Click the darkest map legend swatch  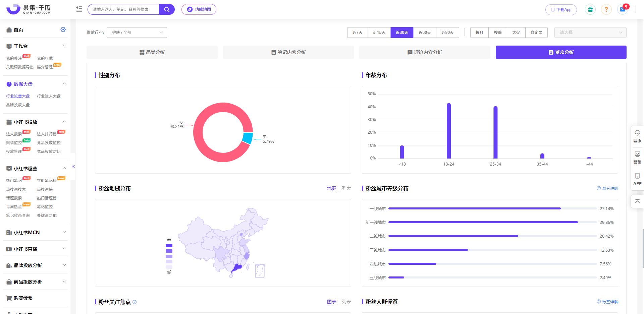coord(169,246)
